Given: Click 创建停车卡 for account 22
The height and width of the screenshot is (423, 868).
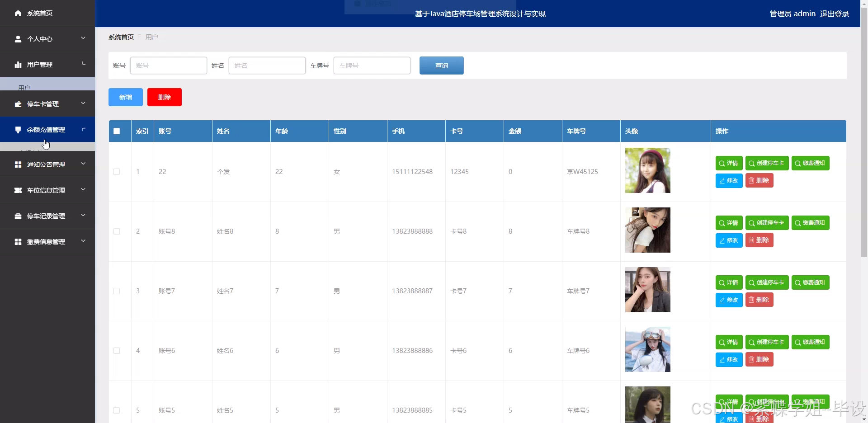Looking at the screenshot, I should tap(767, 163).
